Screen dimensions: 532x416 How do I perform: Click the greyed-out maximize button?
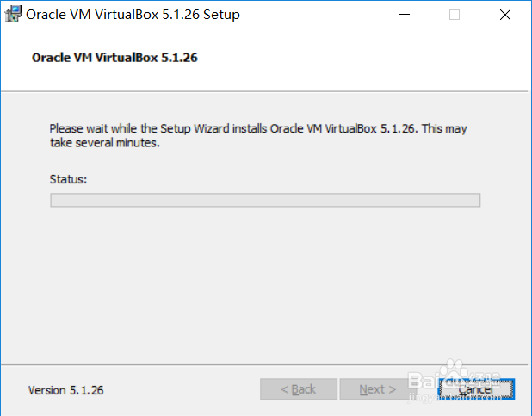tap(454, 15)
